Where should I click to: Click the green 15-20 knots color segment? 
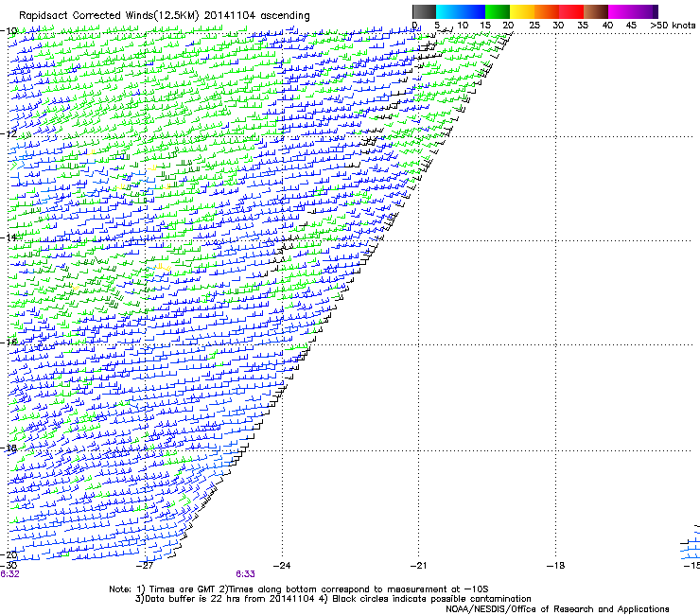point(498,11)
